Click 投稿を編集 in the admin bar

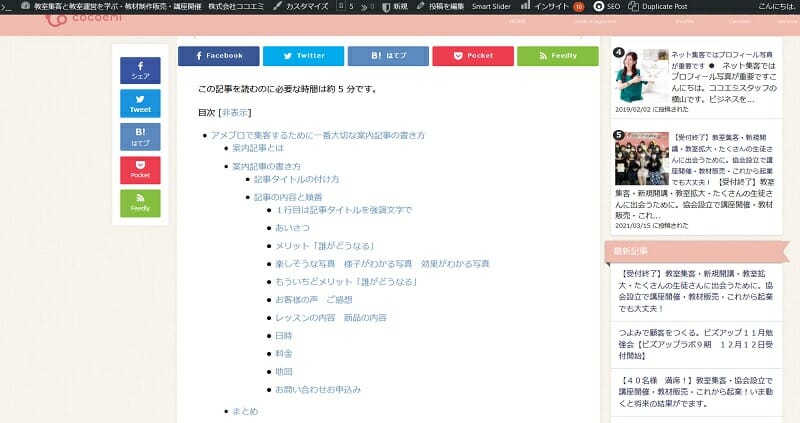(x=440, y=7)
